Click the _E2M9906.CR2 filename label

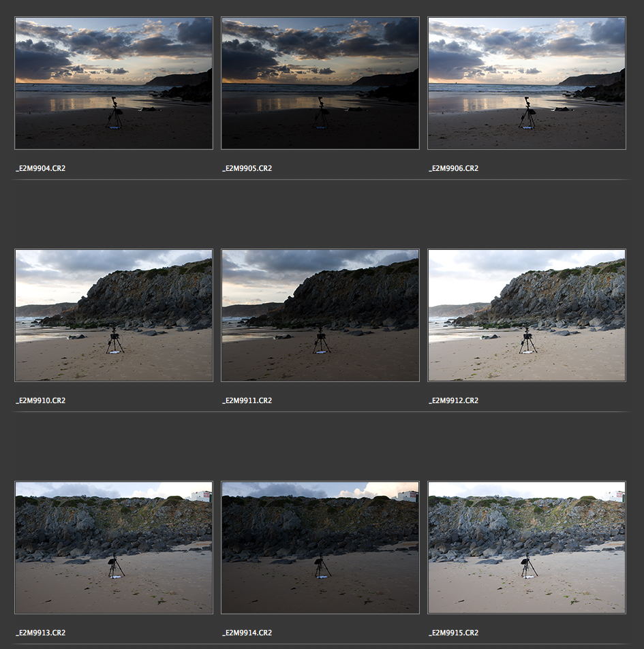click(x=454, y=168)
